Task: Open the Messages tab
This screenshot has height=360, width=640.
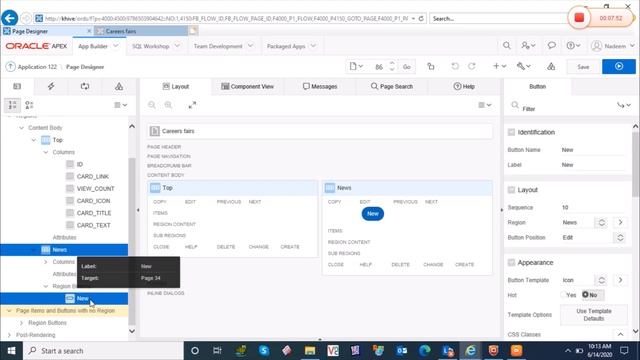Action: [320, 86]
